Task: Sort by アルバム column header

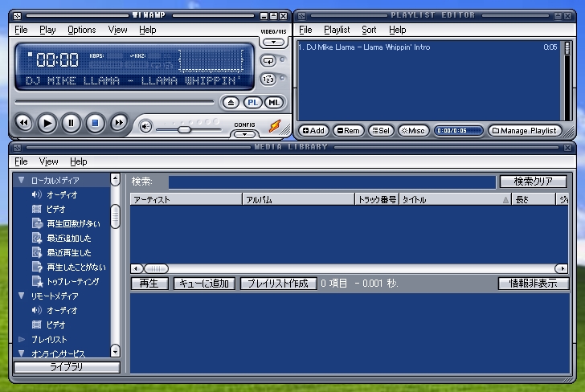Action: click(298, 199)
